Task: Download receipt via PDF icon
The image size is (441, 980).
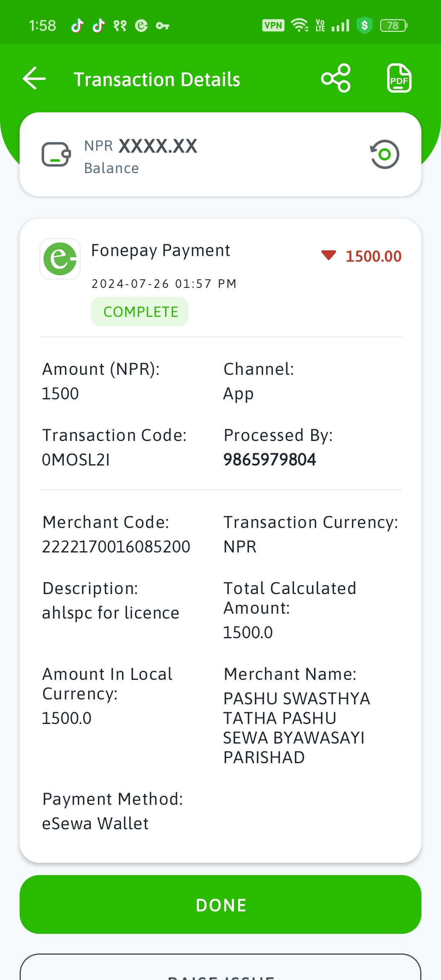Action: click(399, 78)
